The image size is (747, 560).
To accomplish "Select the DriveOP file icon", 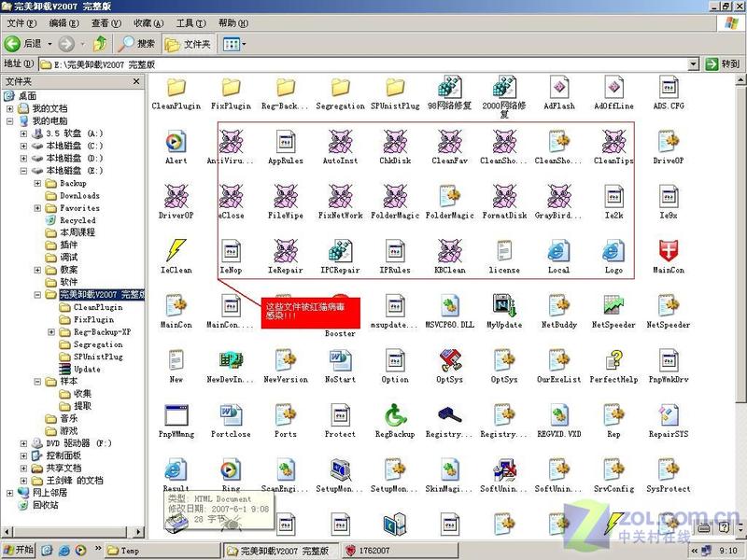I will tap(669, 142).
